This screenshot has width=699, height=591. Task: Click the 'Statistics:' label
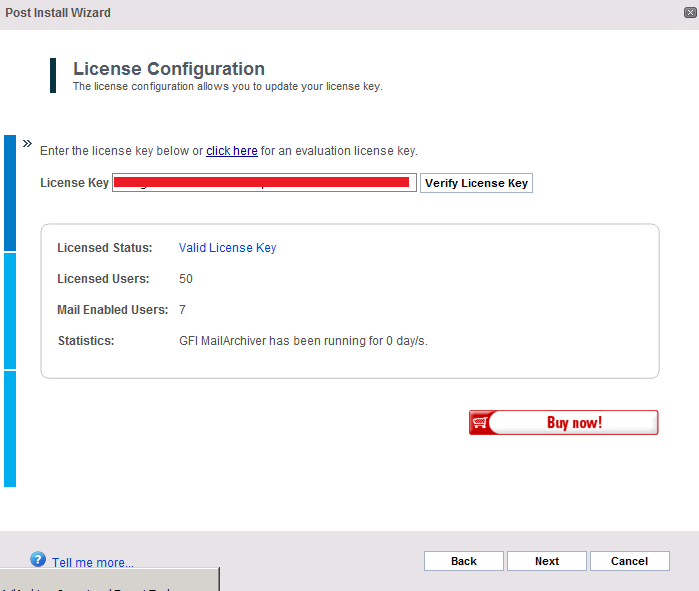tap(86, 341)
